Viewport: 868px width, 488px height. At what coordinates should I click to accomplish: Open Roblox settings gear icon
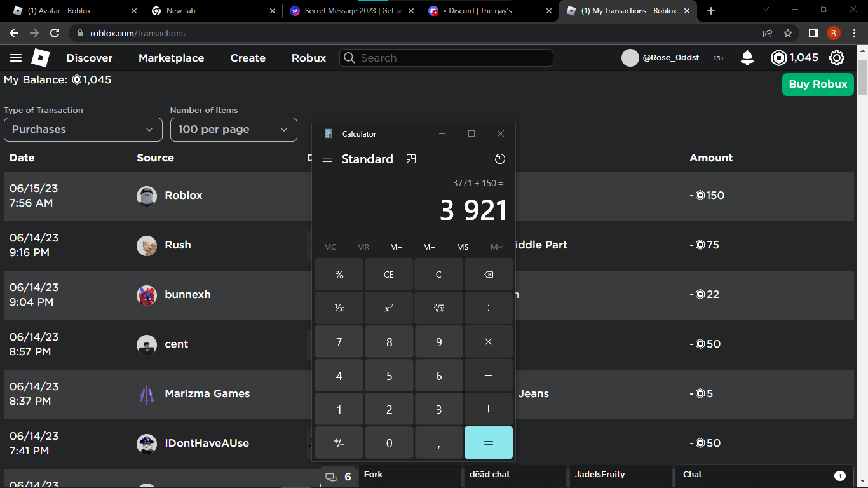837,58
